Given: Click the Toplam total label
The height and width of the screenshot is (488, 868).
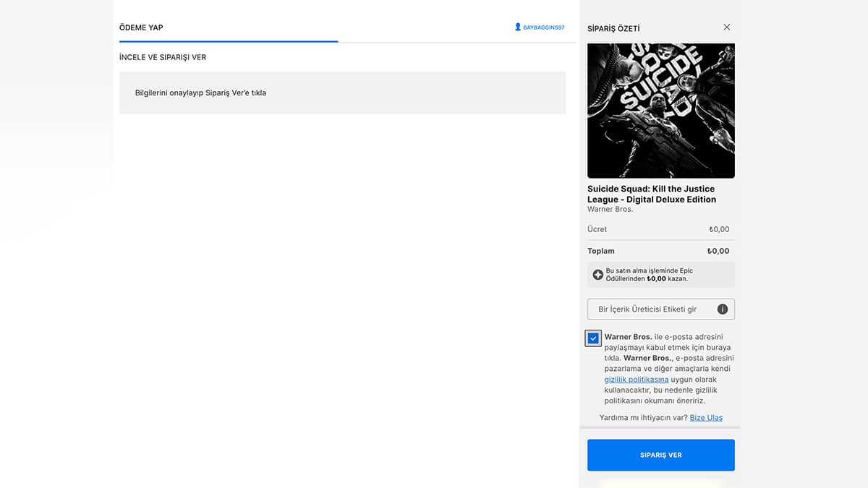Looking at the screenshot, I should [x=600, y=251].
